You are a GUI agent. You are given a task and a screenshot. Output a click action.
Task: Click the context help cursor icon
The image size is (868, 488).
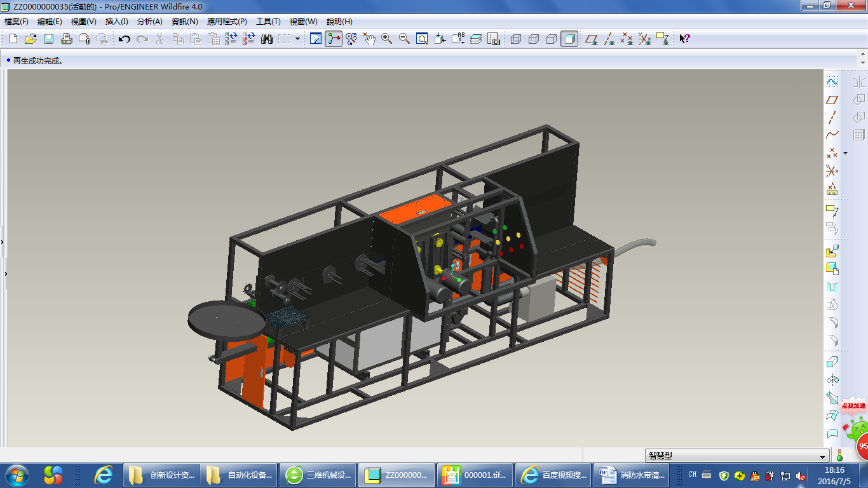point(684,39)
